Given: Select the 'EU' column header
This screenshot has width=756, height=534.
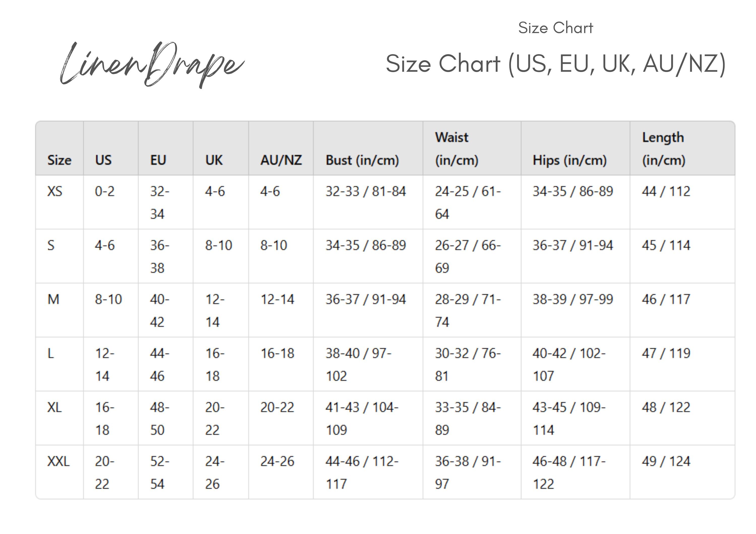Looking at the screenshot, I should (158, 160).
